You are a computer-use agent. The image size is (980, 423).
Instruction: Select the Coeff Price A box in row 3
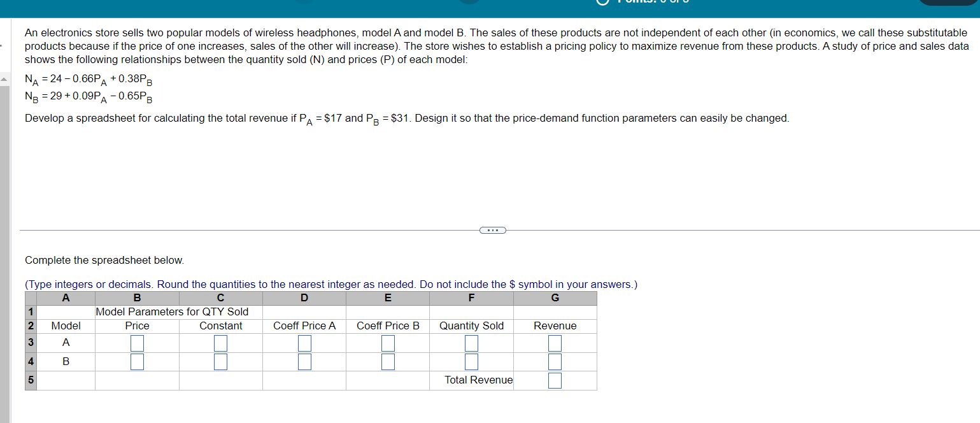(x=304, y=343)
